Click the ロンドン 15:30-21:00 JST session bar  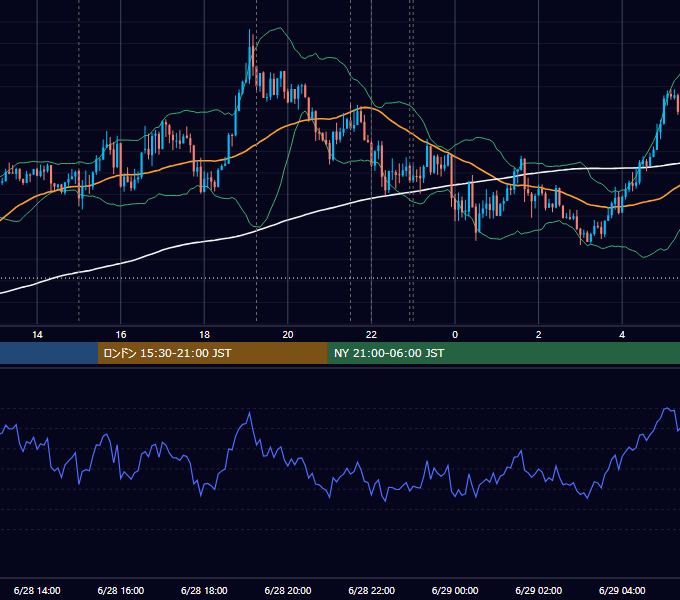point(212,353)
